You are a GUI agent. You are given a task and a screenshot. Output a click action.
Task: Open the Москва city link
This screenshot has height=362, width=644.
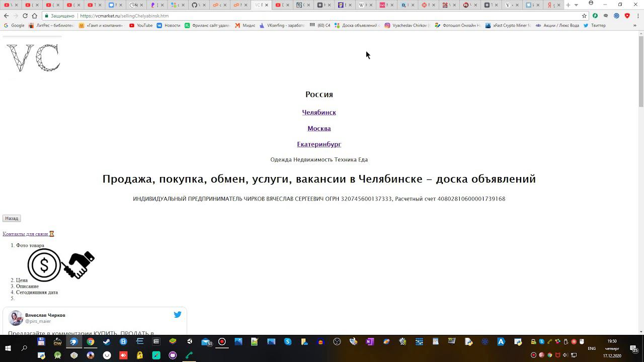tap(319, 129)
